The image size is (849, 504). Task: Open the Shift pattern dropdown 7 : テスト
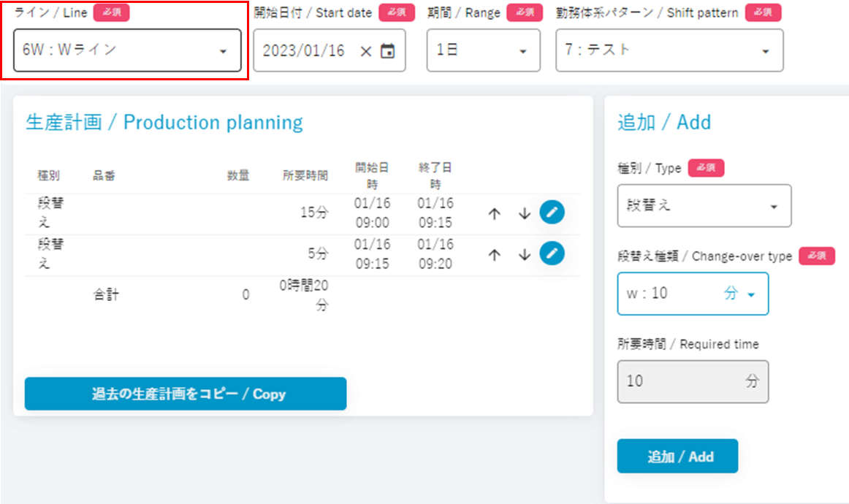point(669,50)
